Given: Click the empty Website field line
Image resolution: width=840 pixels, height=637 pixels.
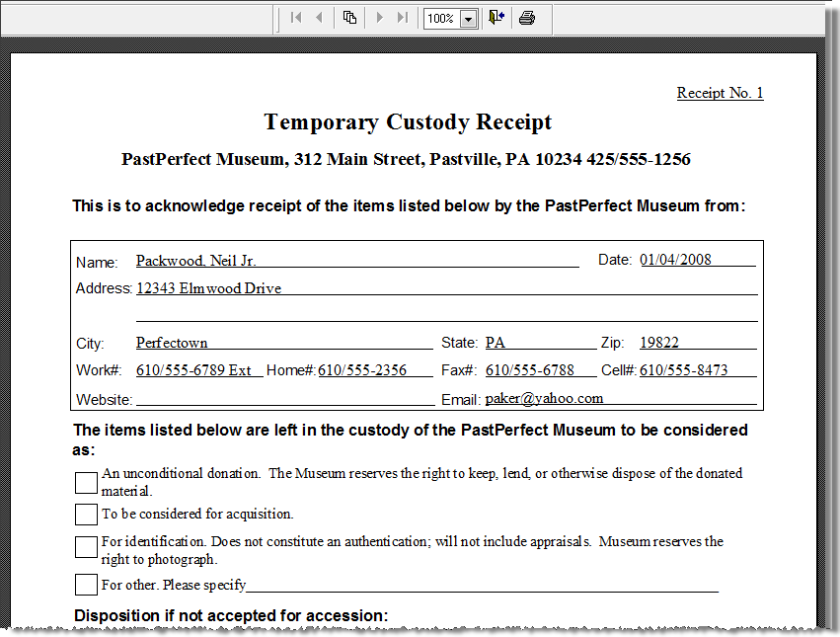Looking at the screenshot, I should point(284,399).
